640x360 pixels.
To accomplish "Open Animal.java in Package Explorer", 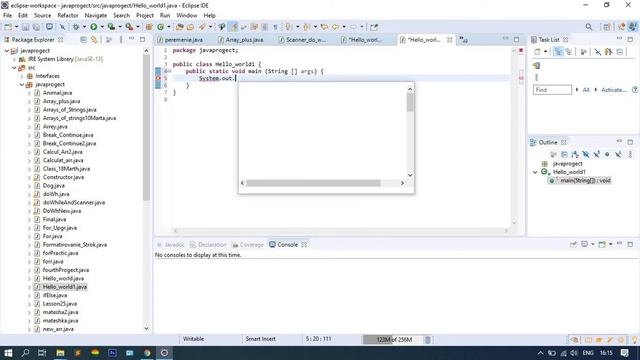I will click(57, 93).
